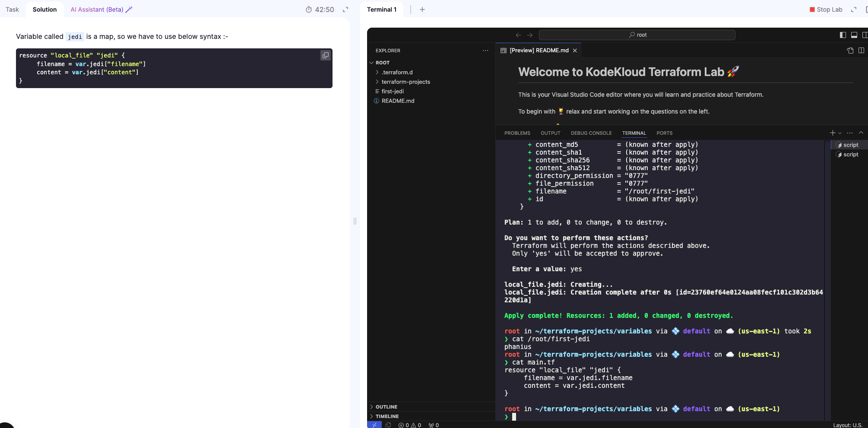Open the terminal launch profile dropdown
Screen dimensions: 868x428
tap(840, 133)
